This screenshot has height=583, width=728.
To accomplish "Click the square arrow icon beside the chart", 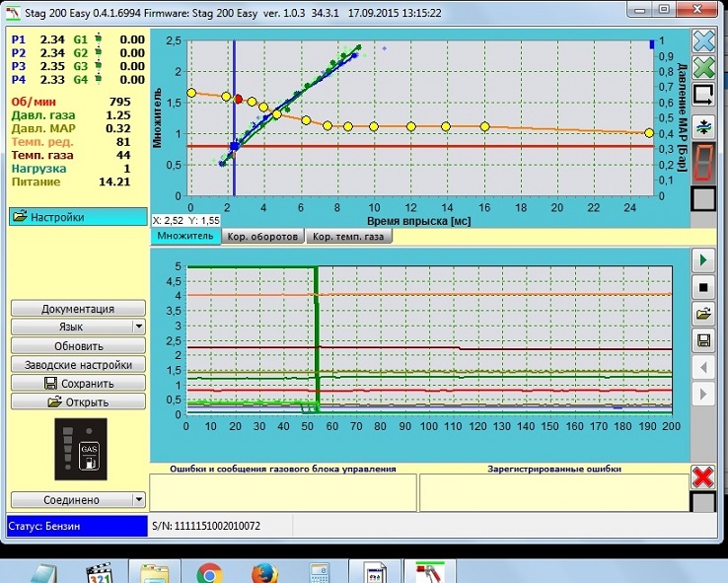I will 703,96.
